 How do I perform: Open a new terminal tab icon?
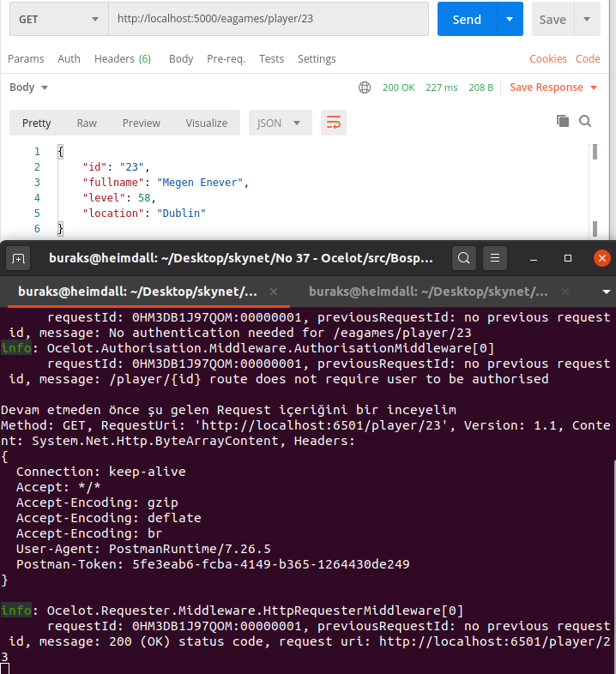18,258
